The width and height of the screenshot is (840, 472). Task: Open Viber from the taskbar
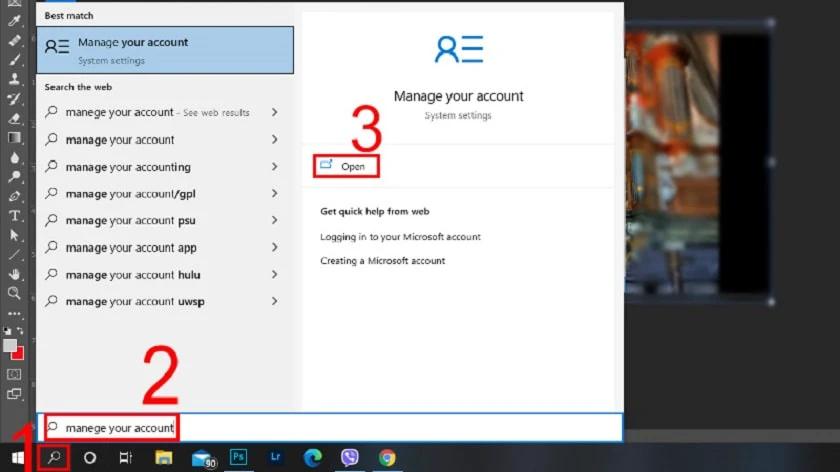(x=350, y=458)
